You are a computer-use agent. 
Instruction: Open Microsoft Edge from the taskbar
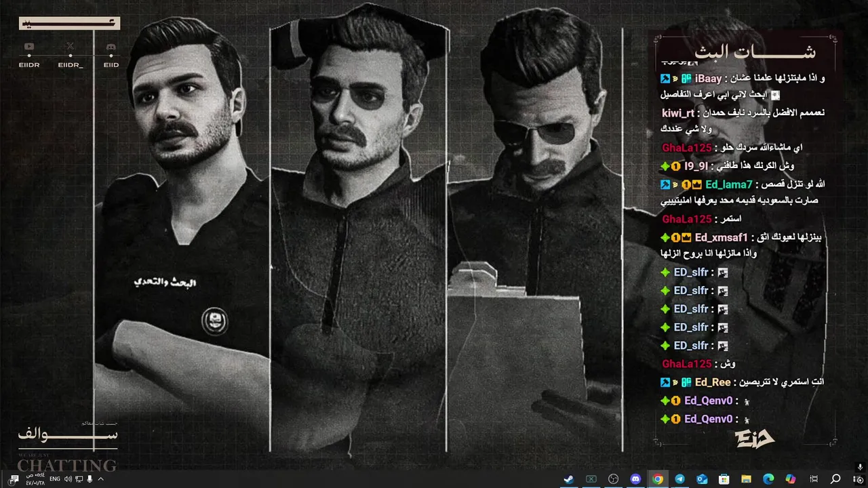coord(768,479)
